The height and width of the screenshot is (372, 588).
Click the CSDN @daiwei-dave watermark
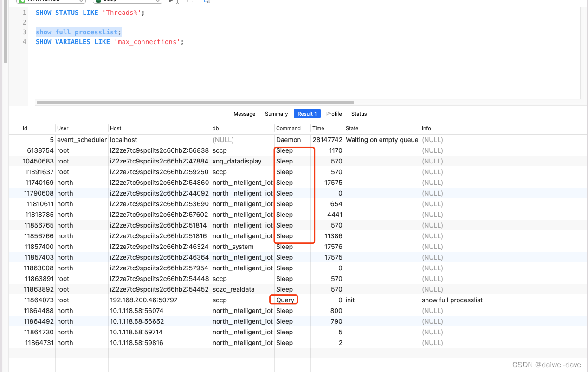(x=546, y=365)
